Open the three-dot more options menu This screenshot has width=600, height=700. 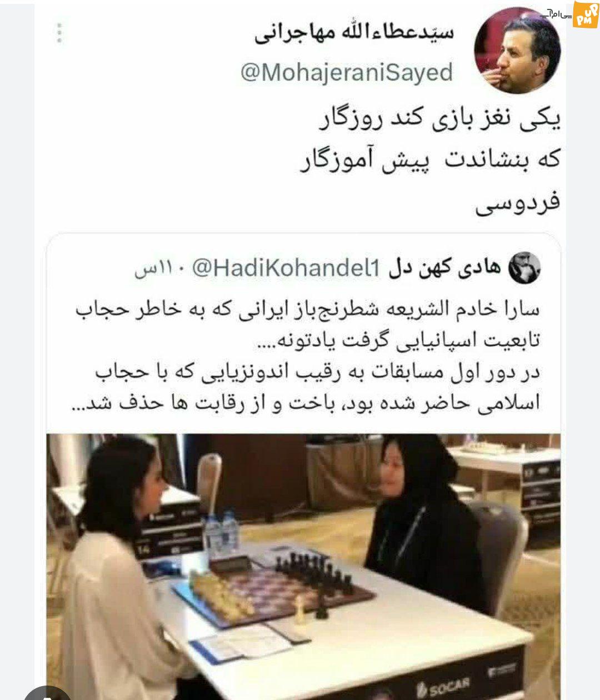59,33
